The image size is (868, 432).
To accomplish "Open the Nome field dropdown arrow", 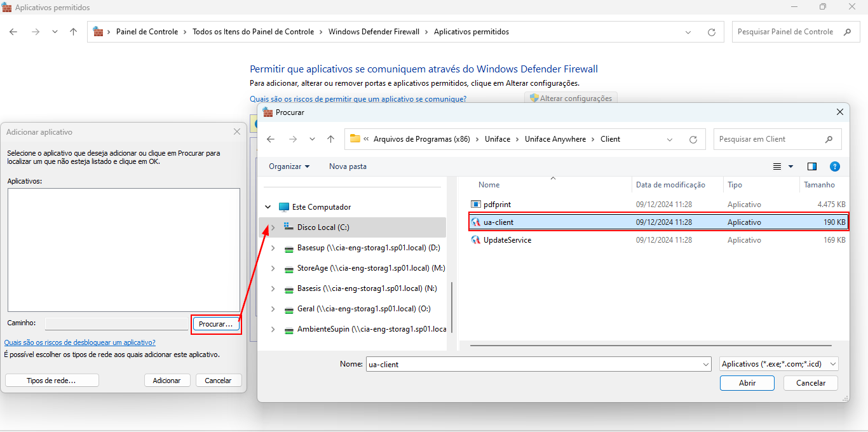I will pyautogui.click(x=706, y=365).
